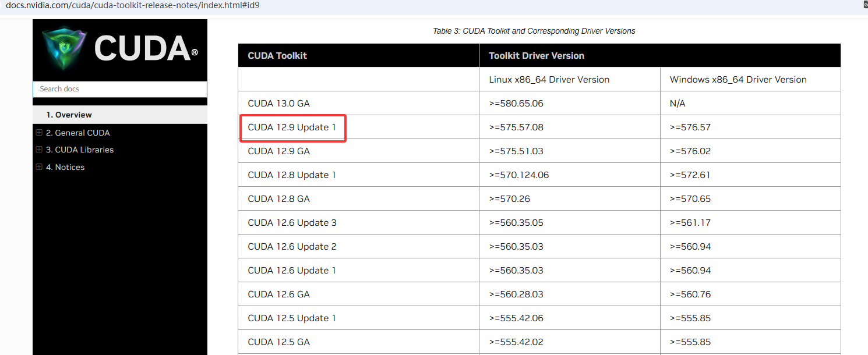Click the >=575.51.03 Linux driver value
This screenshot has width=868, height=355.
pyautogui.click(x=516, y=151)
